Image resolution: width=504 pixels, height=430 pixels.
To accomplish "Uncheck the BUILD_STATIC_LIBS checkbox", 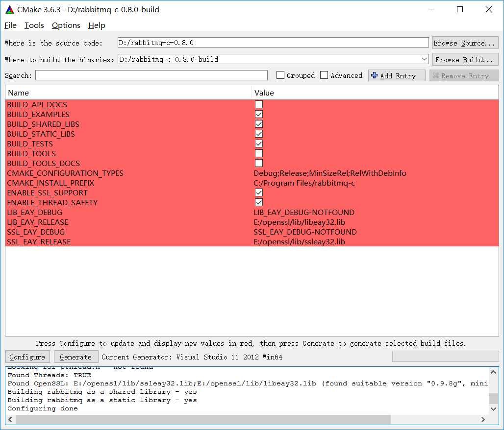I will (259, 134).
